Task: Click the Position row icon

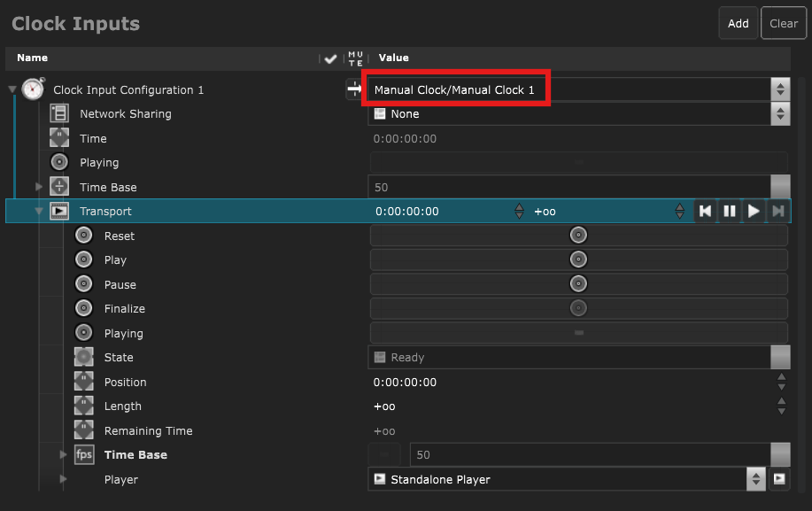Action: pyautogui.click(x=83, y=382)
